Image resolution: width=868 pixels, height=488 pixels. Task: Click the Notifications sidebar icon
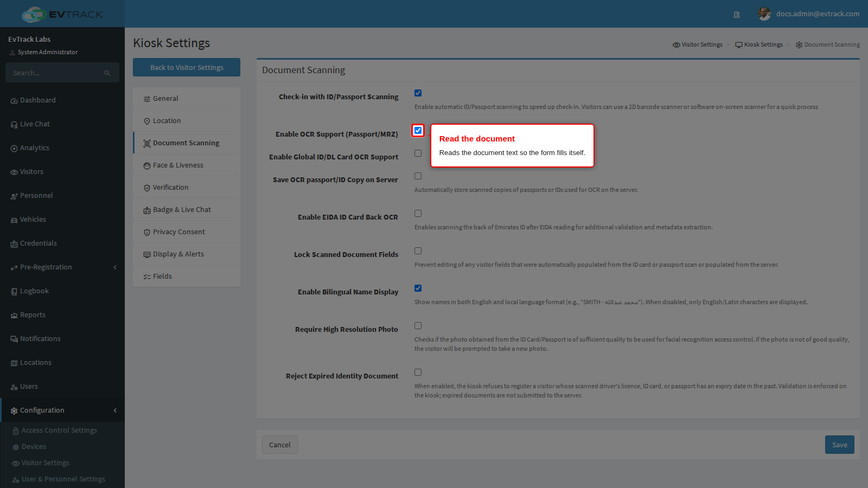point(14,339)
